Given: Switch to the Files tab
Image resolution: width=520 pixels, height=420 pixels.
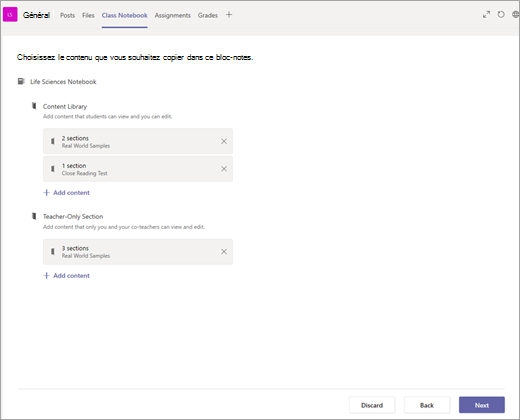Looking at the screenshot, I should point(88,15).
